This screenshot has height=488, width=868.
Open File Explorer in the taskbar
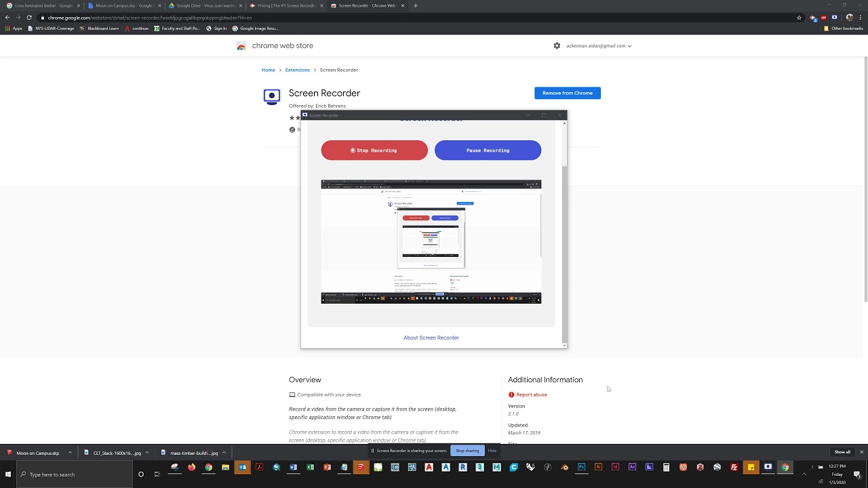pos(225,467)
